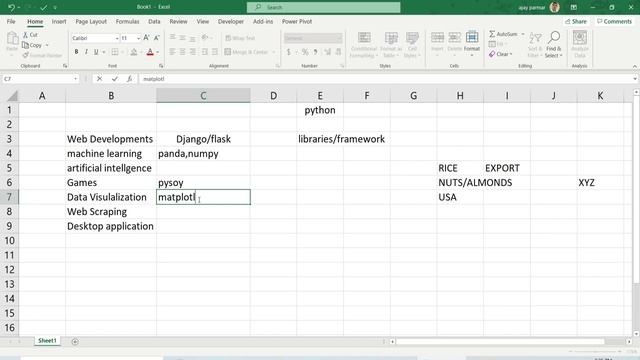Toggle align right
The image size is (640, 360).
(192, 52)
